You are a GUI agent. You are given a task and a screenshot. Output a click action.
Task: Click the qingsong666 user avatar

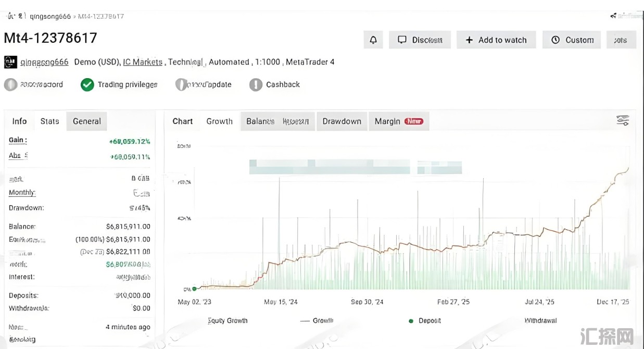[x=10, y=62]
